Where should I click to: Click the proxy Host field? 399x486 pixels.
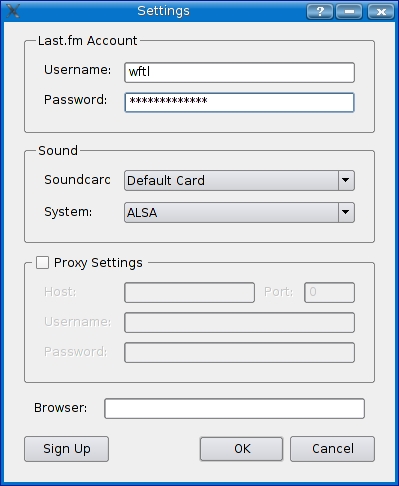[189, 292]
